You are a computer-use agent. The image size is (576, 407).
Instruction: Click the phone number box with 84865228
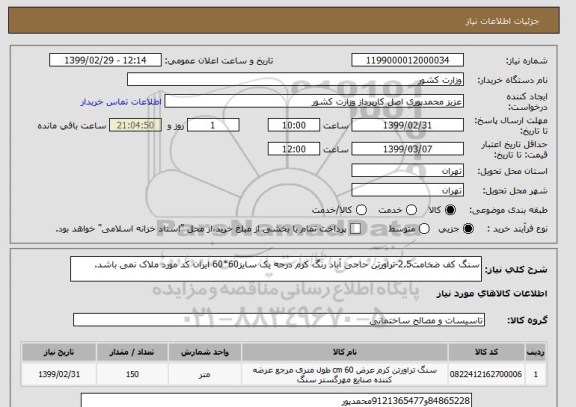[276, 400]
